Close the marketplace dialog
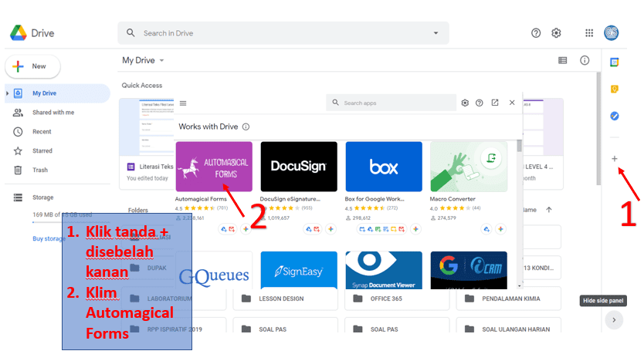The height and width of the screenshot is (361, 644). tap(512, 103)
